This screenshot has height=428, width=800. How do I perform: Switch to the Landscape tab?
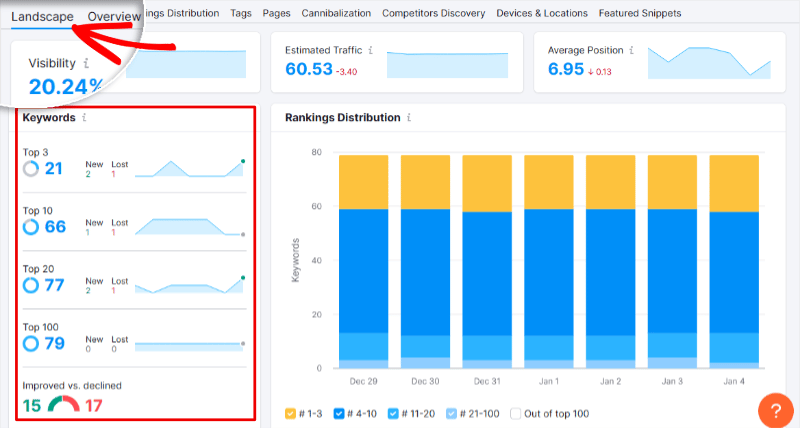pos(42,17)
